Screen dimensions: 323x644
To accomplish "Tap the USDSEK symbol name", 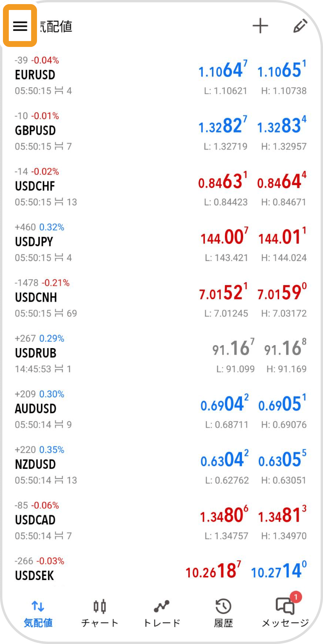I will pos(35,576).
